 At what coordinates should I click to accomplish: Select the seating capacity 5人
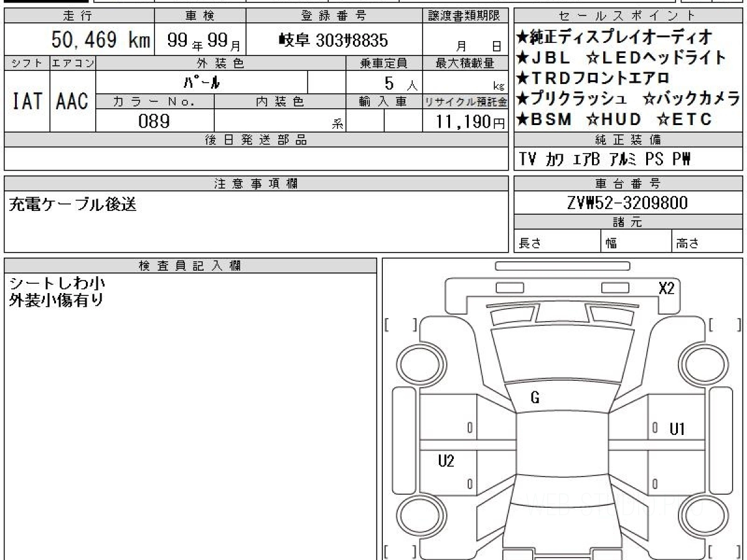coord(400,83)
